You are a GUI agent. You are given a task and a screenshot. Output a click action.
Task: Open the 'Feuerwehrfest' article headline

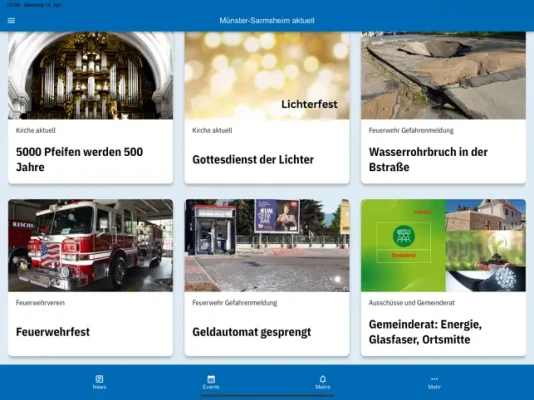53,332
